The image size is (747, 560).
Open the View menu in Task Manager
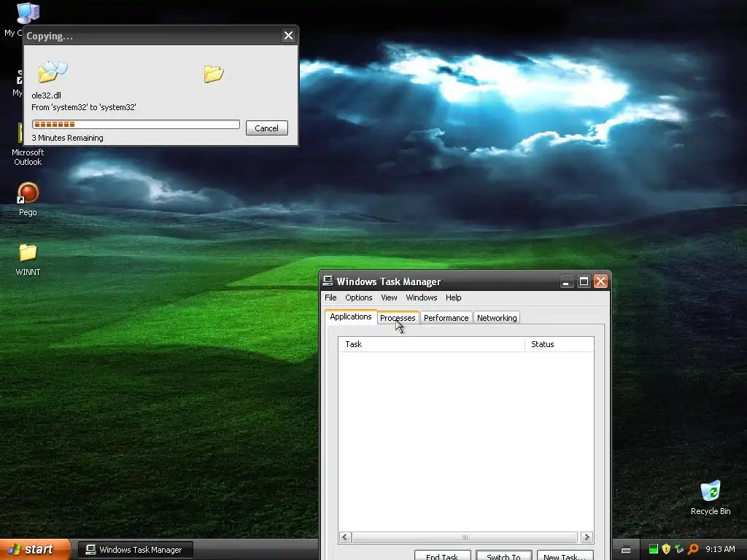click(389, 297)
